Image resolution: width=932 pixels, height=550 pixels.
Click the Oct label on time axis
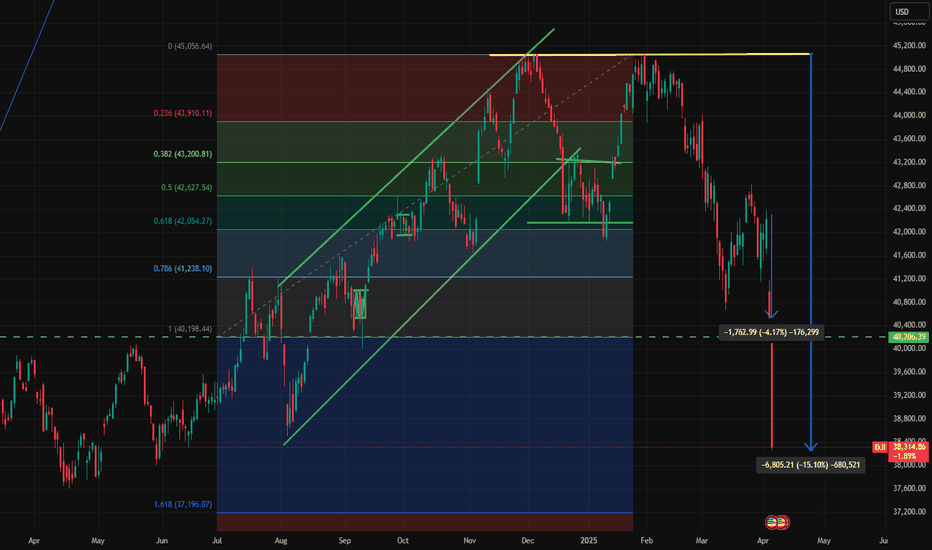pyautogui.click(x=403, y=540)
